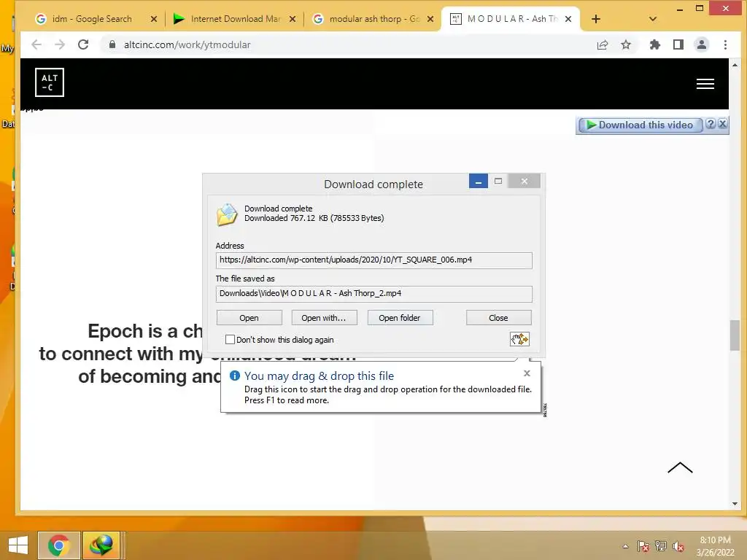This screenshot has height=560, width=747.
Task: Click the Share this page icon
Action: point(603,44)
